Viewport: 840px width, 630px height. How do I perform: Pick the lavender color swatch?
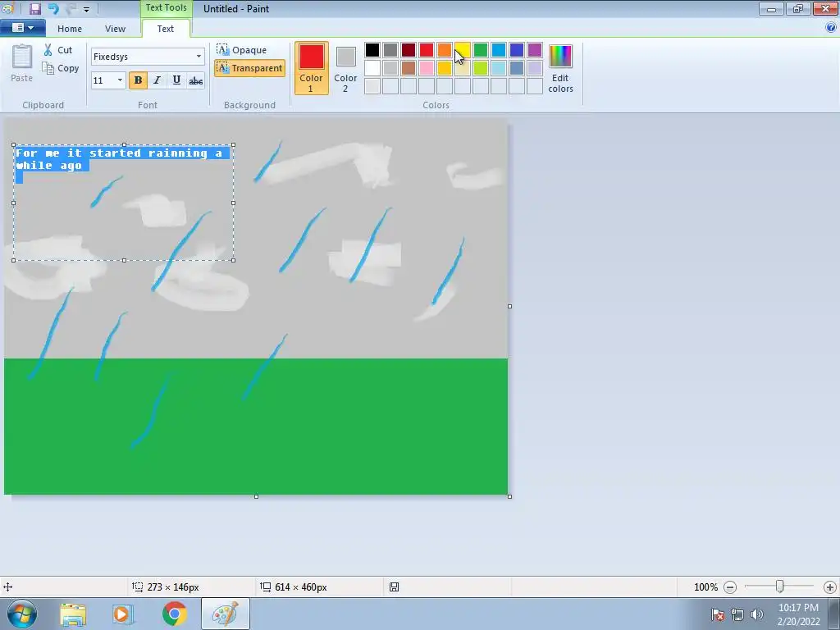click(x=535, y=68)
